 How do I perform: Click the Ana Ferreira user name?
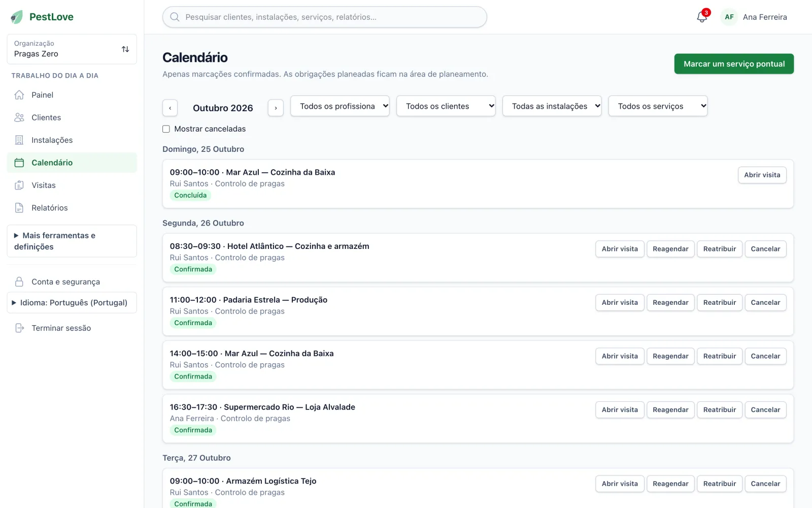pyautogui.click(x=765, y=17)
